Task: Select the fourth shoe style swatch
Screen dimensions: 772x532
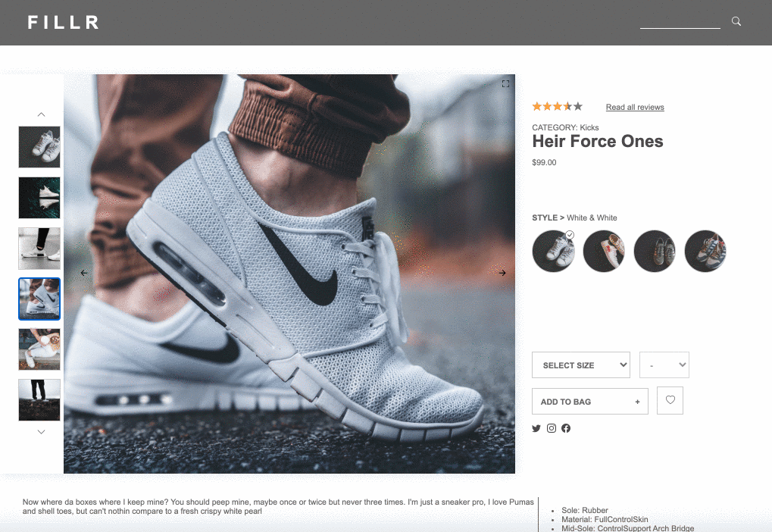Action: [x=705, y=251]
